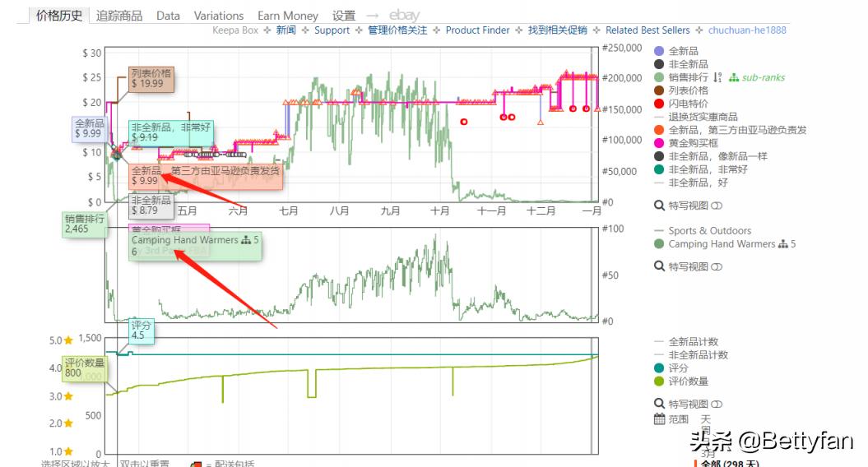Click the calendar icon next to 范围

[x=659, y=419]
